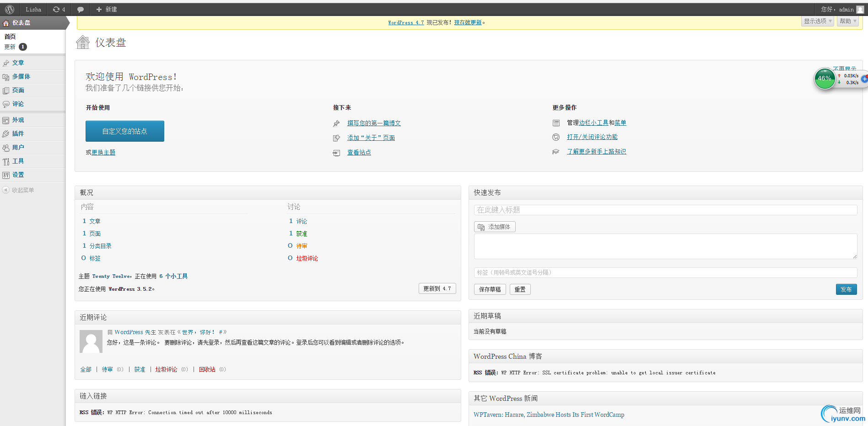
Task: Click 了解更多新手上路知识 link
Action: (x=597, y=151)
